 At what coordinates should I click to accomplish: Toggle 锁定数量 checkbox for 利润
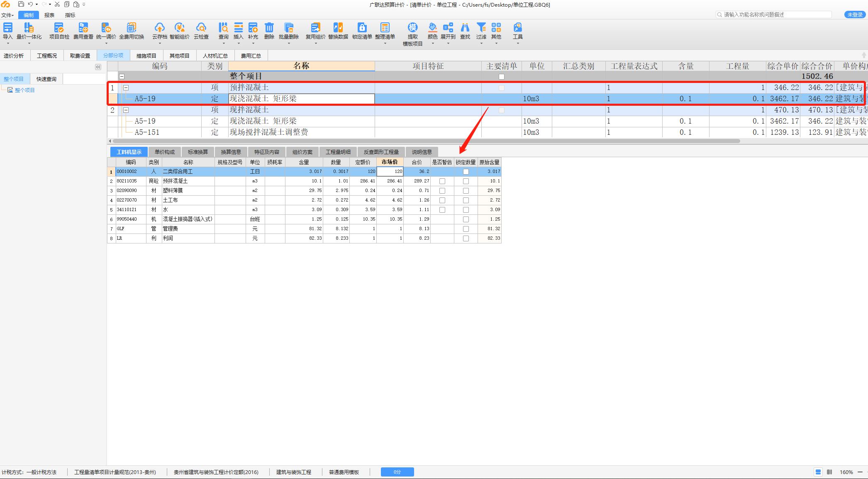[466, 238]
